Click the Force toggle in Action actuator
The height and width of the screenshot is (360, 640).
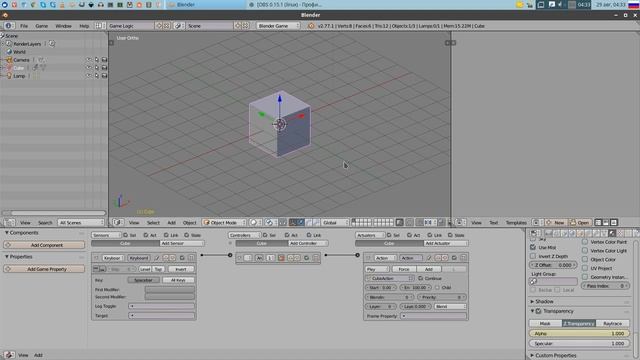coord(404,269)
